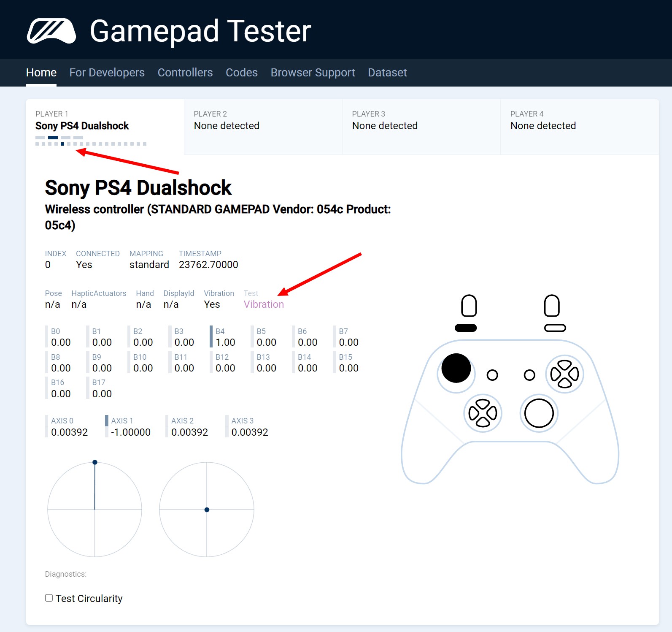
Task: Click the right bumper outline on diagram
Action: coord(555,328)
